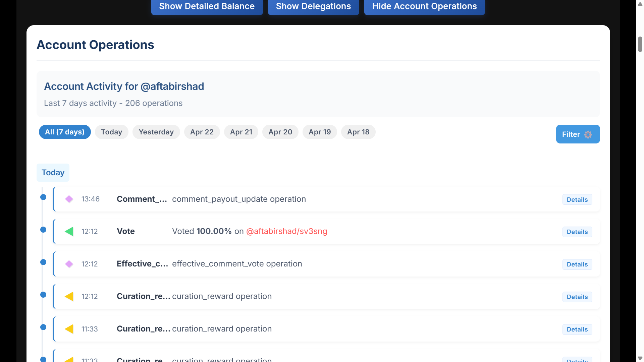This screenshot has width=644, height=362.
Task: Click the purple diamond icon for Effective_c row
Action: click(x=69, y=264)
